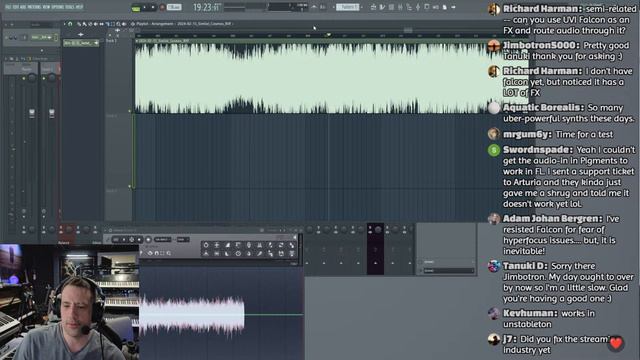Click the tempo value field
The height and width of the screenshot is (360, 640).
point(174,7)
